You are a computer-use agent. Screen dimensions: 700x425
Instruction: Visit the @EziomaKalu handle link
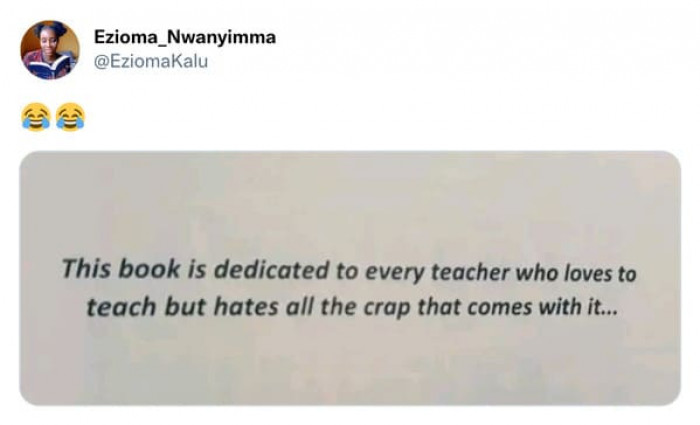[150, 62]
